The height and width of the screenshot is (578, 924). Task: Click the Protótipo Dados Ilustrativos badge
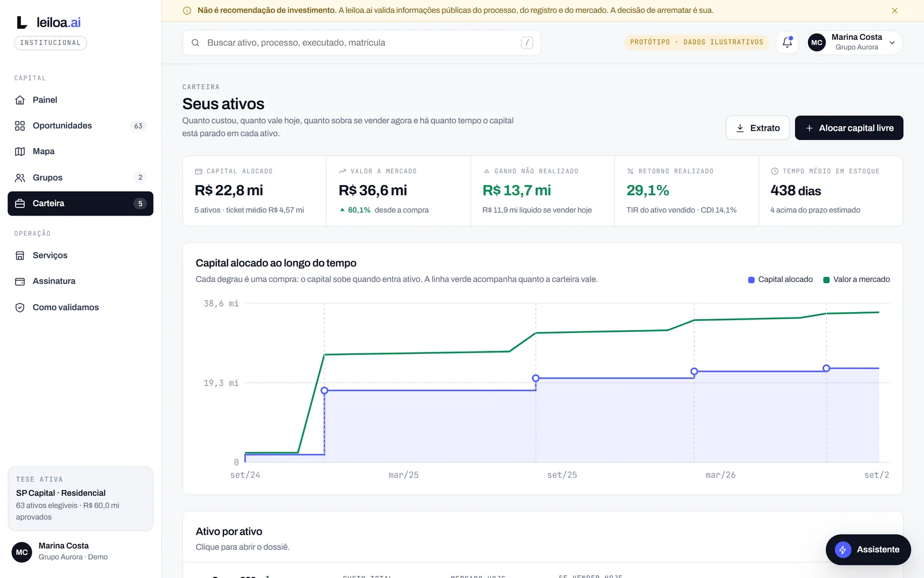click(696, 42)
